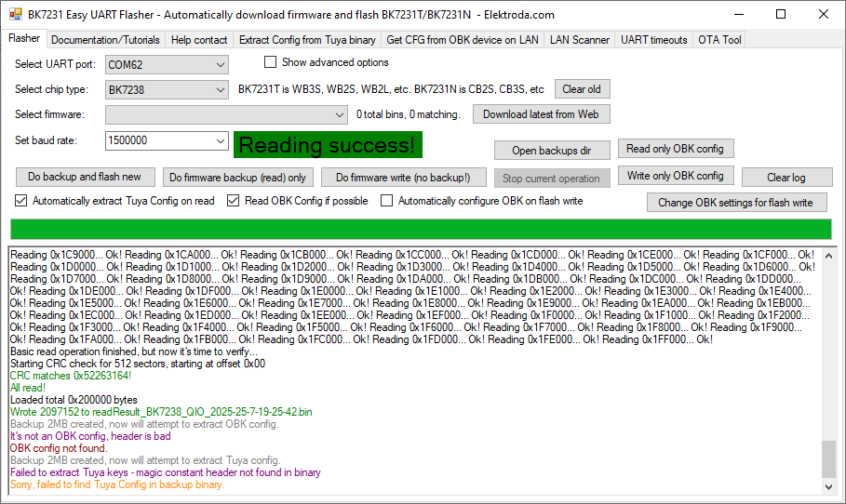Click Do firmware backup (read) only button
Viewport: 846px width, 504px height.
237,178
